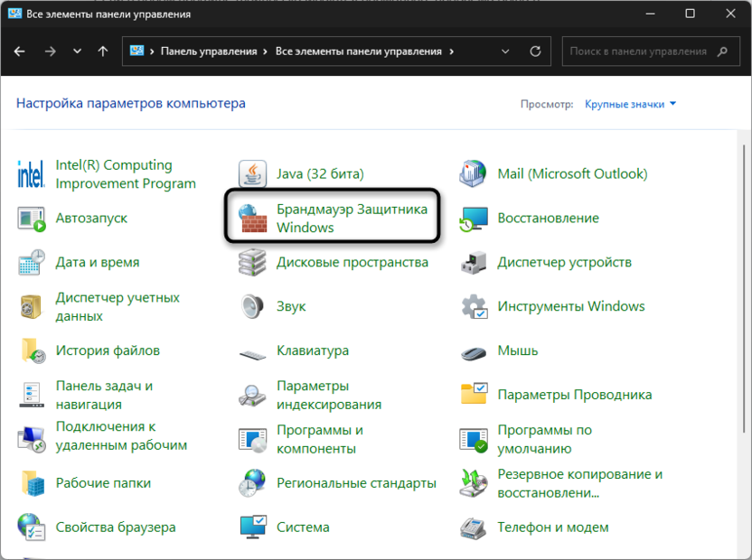Open the Автозапуск link
The width and height of the screenshot is (752, 560).
pos(91,218)
